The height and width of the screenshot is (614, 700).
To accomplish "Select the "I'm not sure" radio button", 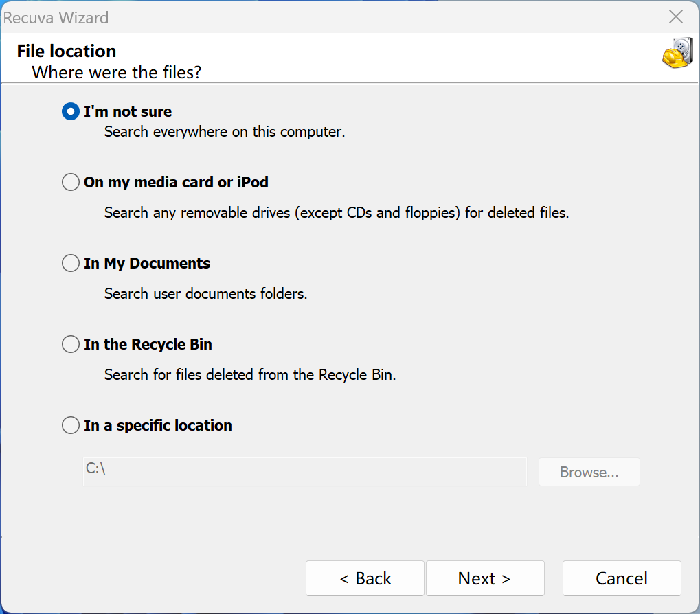I will [71, 111].
